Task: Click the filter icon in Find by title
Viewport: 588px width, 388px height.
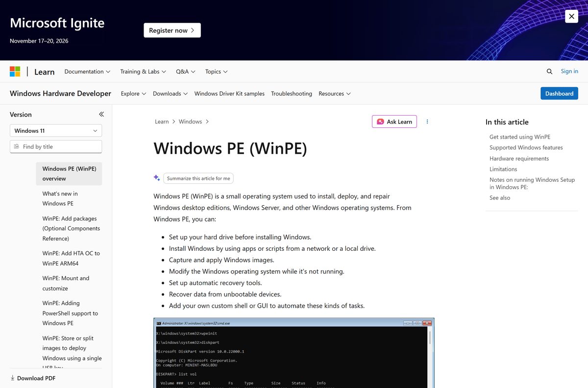Action: point(17,146)
